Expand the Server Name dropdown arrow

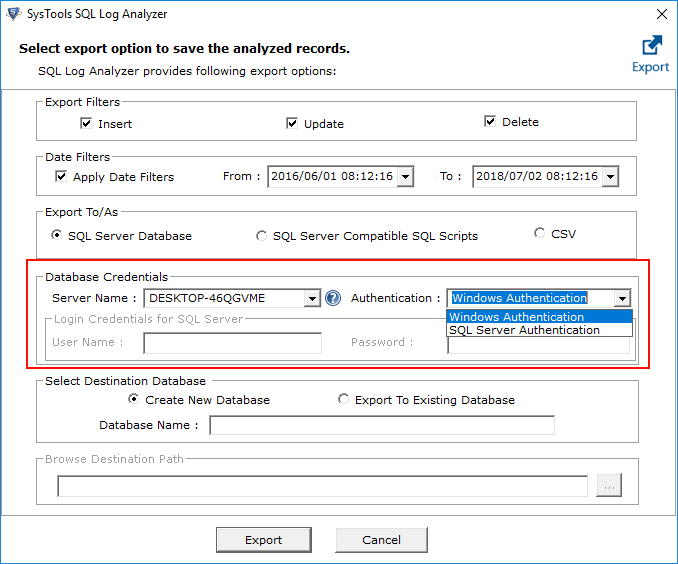coord(312,298)
